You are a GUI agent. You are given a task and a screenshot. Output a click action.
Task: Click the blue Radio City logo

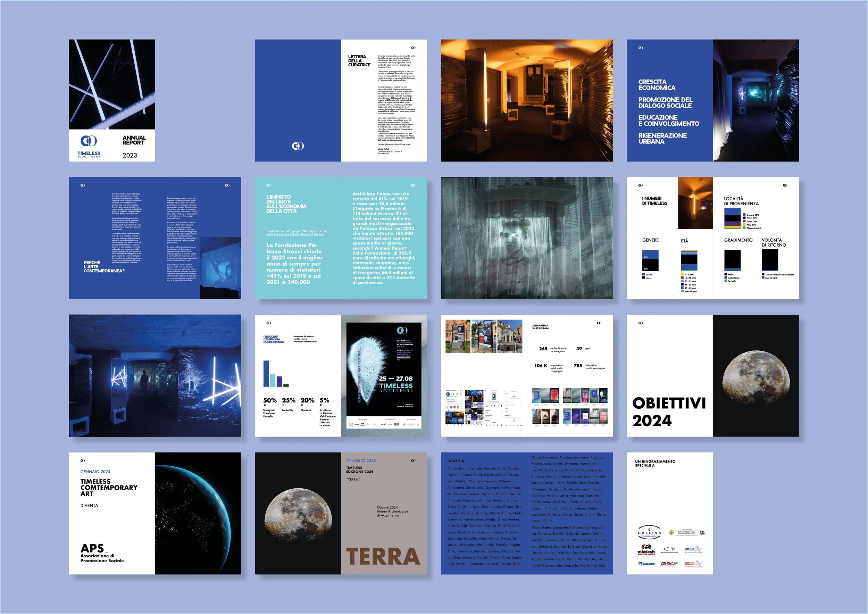[693, 549]
